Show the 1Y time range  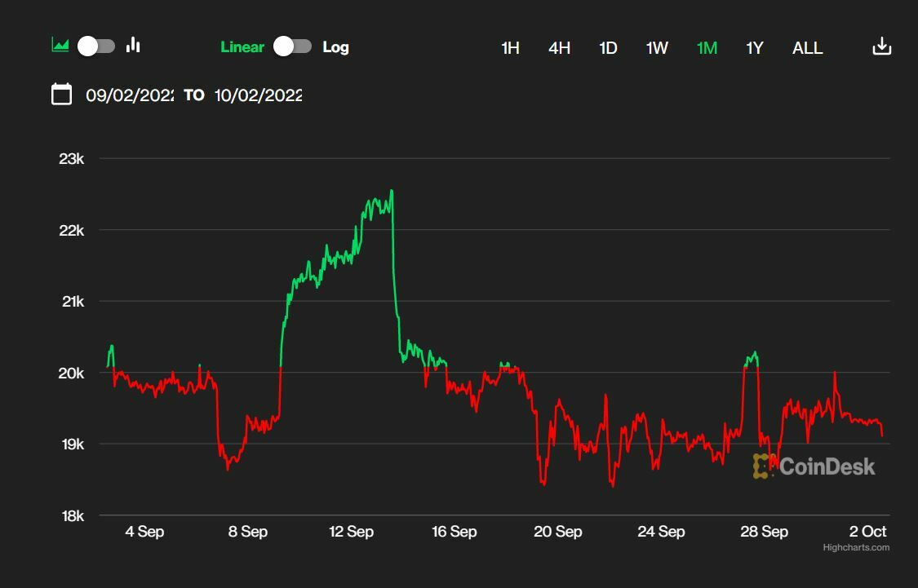(755, 48)
